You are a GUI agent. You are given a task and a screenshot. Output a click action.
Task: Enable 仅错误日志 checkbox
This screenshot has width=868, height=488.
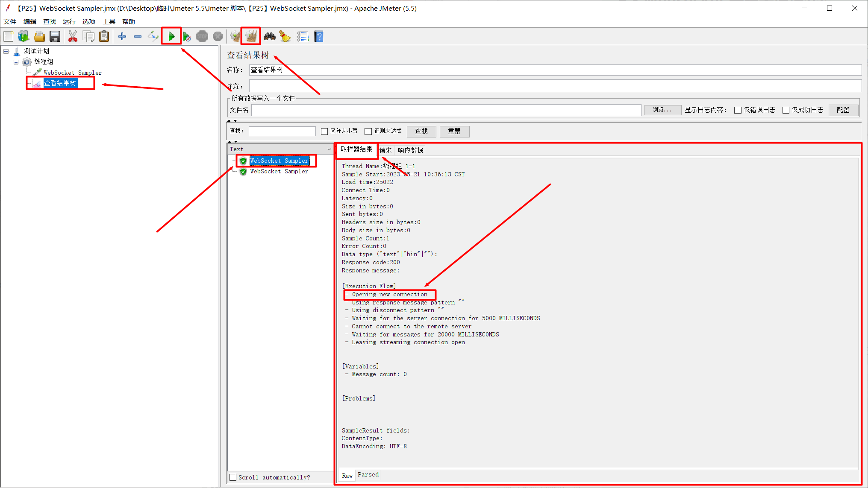[738, 110]
